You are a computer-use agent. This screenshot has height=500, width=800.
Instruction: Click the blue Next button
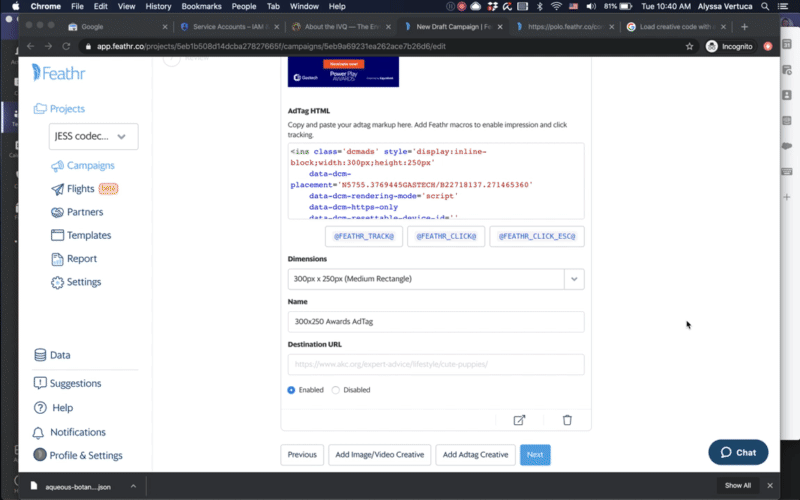535,455
